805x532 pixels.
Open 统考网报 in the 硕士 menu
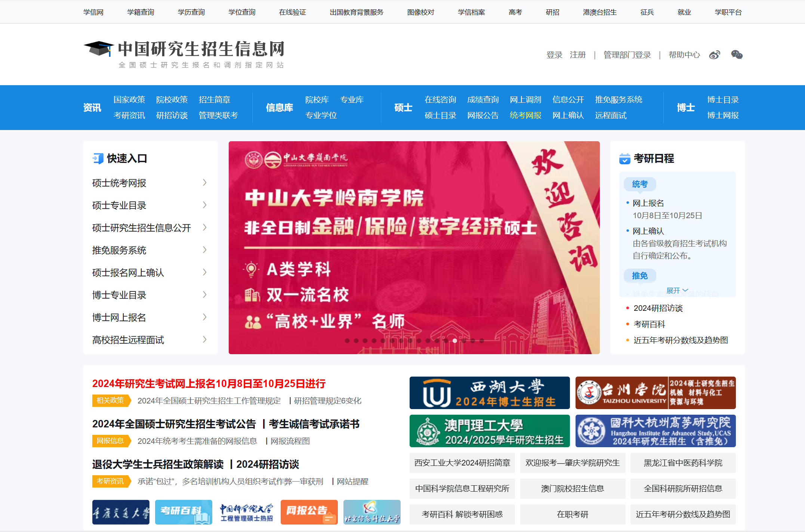click(525, 115)
